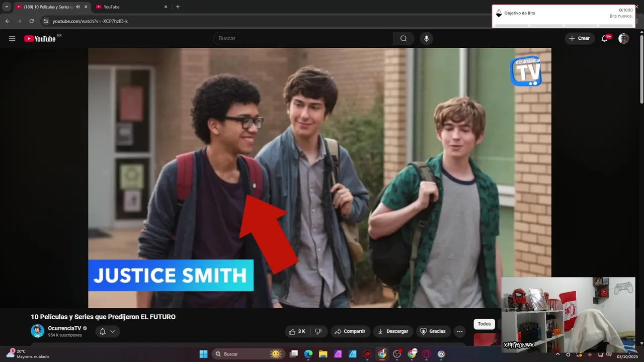Launch Microsoft Edge from the taskbar
This screenshot has width=644, height=362.
tap(308, 354)
